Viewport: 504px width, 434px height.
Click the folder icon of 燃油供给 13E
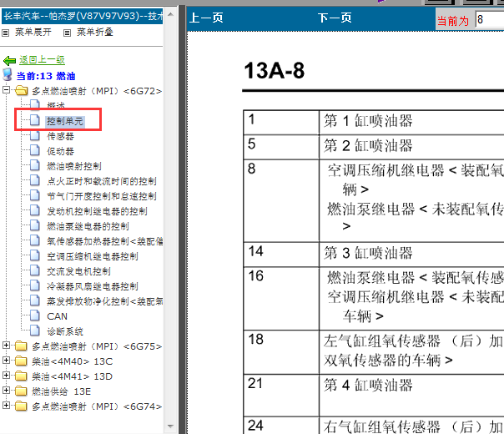21,391
